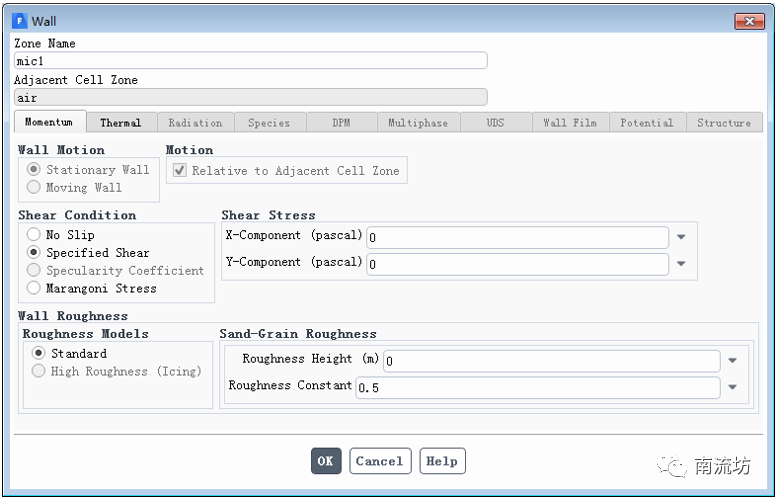Close the Wall dialog
This screenshot has height=499, width=775.
(749, 21)
